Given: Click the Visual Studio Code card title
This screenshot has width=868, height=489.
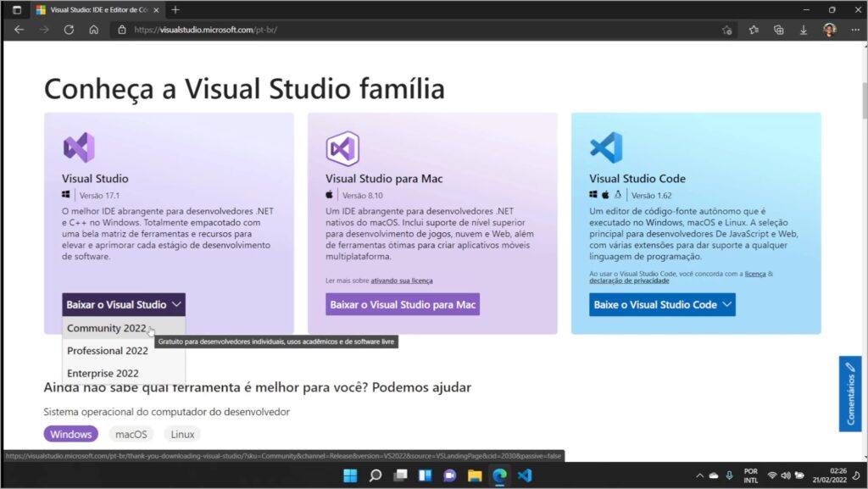Looking at the screenshot, I should pyautogui.click(x=637, y=179).
